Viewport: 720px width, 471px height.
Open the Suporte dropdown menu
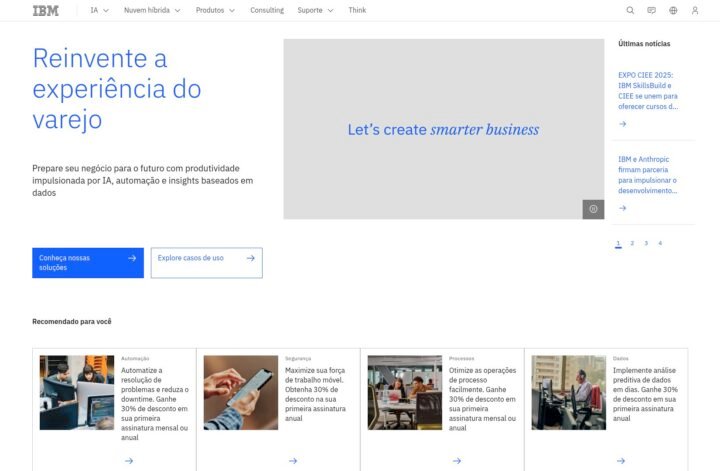(x=315, y=10)
